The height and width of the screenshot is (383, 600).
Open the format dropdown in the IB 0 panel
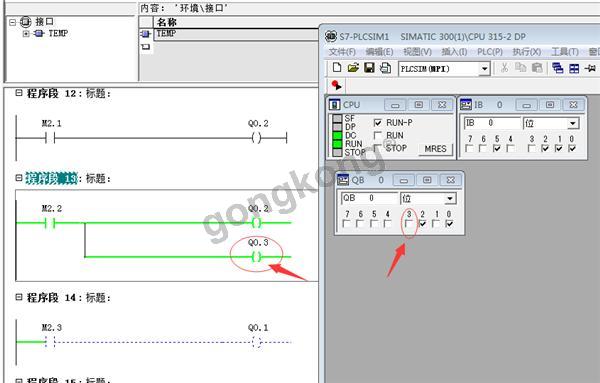click(x=573, y=124)
